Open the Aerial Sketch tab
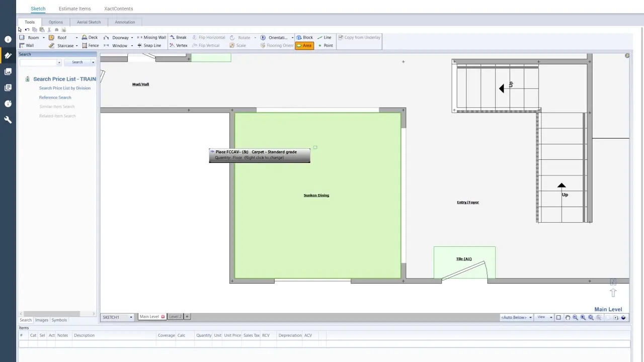The height and width of the screenshot is (362, 644). pos(89,22)
